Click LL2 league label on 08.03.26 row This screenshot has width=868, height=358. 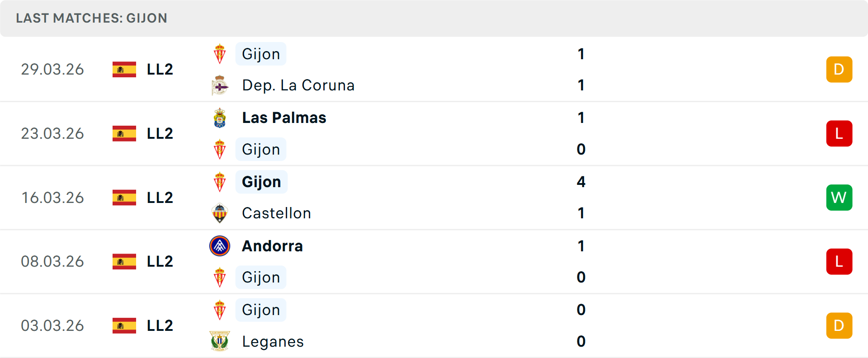pos(160,262)
